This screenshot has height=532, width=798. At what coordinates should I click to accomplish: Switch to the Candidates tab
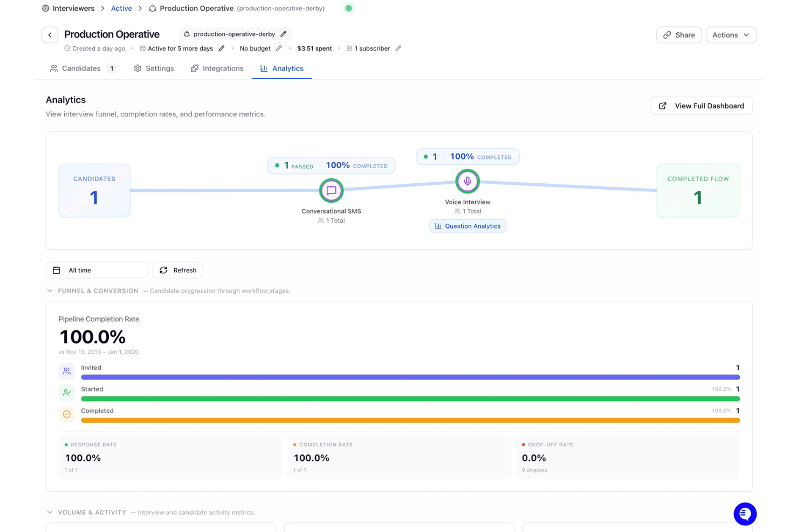(x=82, y=68)
